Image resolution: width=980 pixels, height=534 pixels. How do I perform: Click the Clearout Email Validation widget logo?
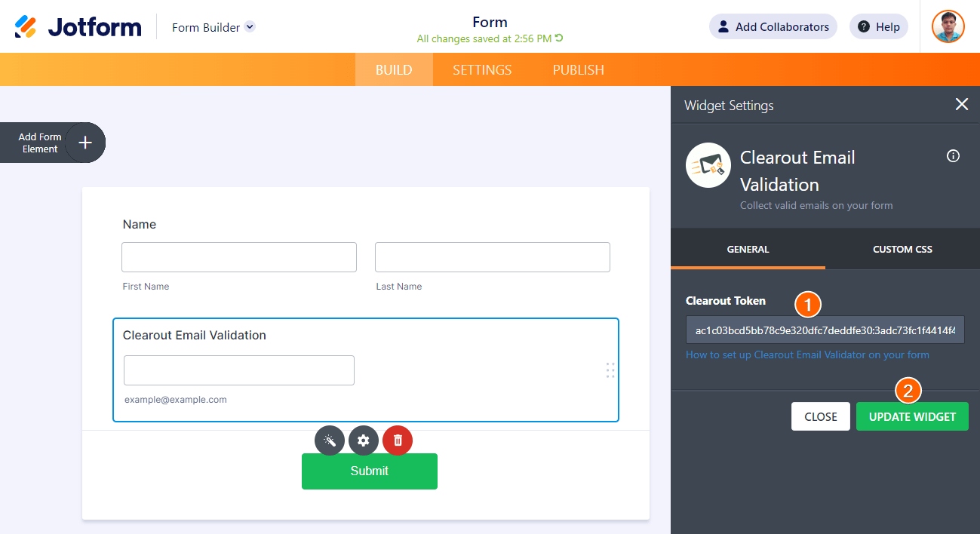tap(708, 165)
